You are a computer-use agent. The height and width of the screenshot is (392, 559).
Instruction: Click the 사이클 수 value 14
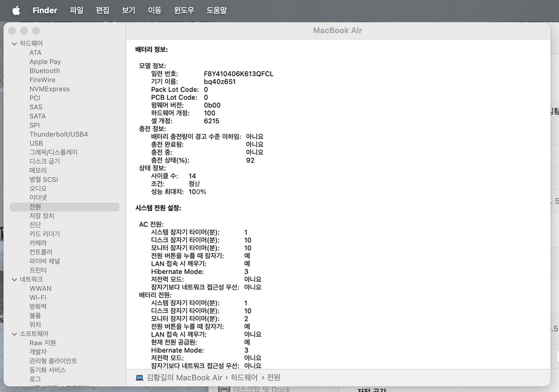coord(192,176)
